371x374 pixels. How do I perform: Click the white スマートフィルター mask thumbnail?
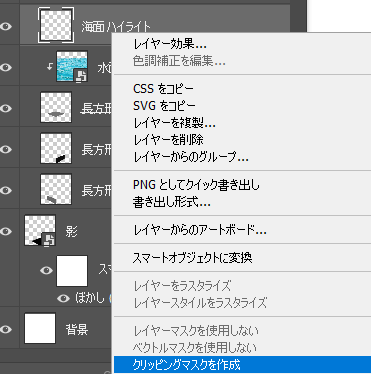(x=72, y=271)
